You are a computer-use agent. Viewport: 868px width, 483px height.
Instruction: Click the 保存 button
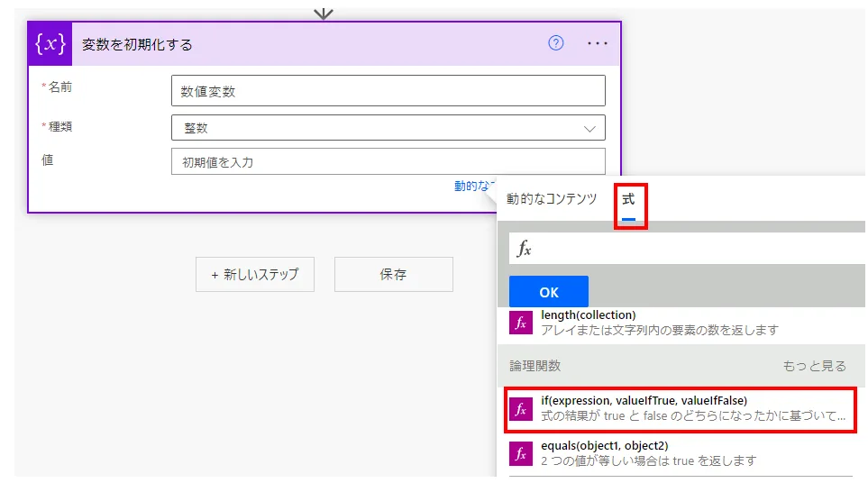(393, 275)
